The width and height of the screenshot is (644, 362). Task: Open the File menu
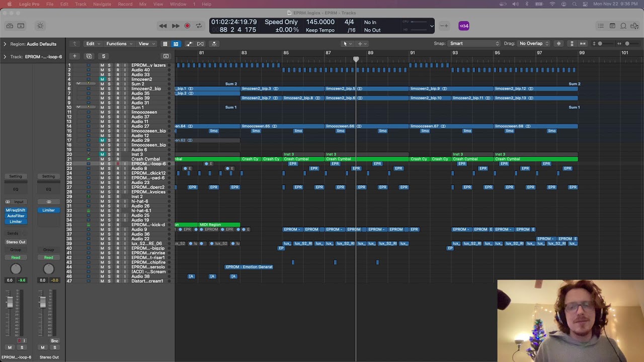tap(50, 4)
